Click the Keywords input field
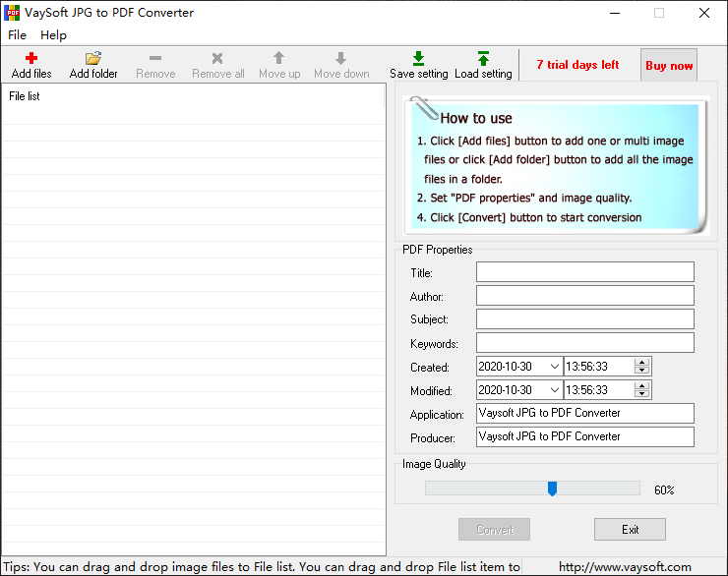This screenshot has height=576, width=728. coord(585,343)
